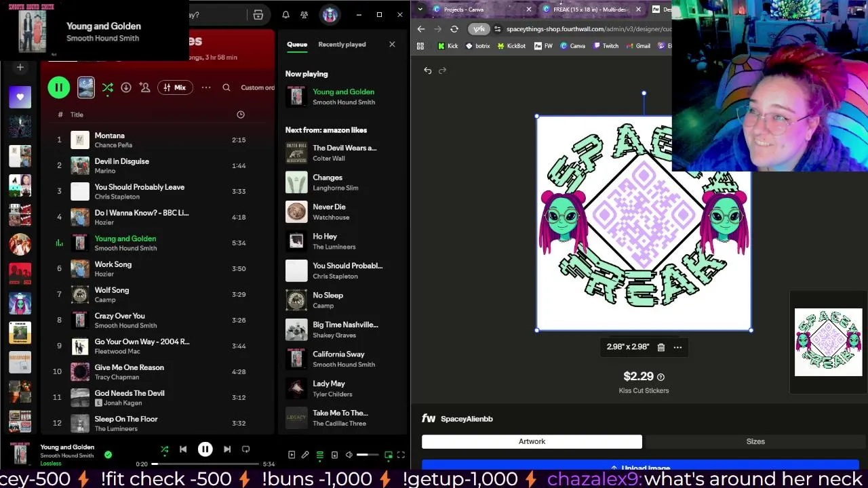Open the Twitch bookmark
The width and height of the screenshot is (868, 488).
(x=606, y=46)
